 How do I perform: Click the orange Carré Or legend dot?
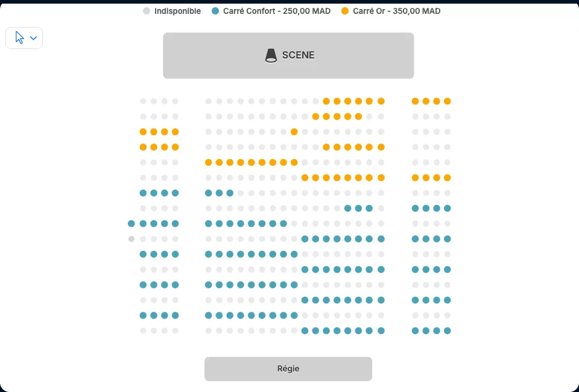point(345,11)
